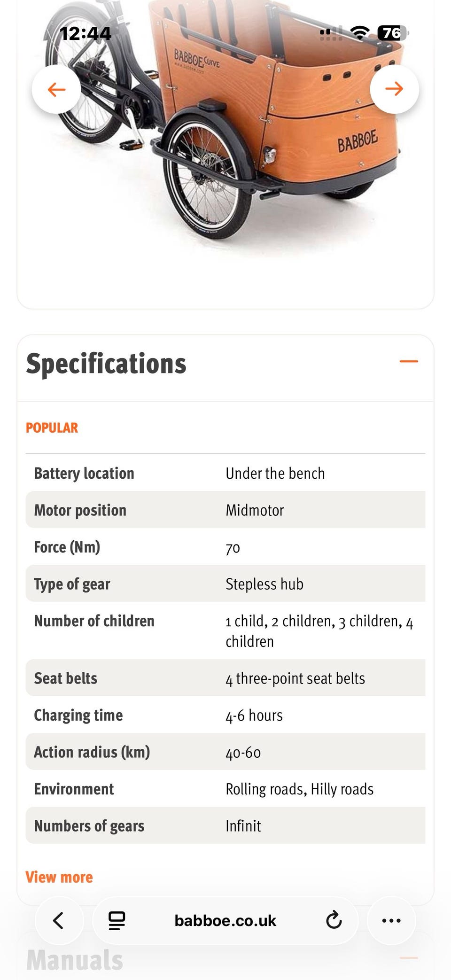The height and width of the screenshot is (980, 451).
Task: Open View more specifications link
Action: click(59, 877)
